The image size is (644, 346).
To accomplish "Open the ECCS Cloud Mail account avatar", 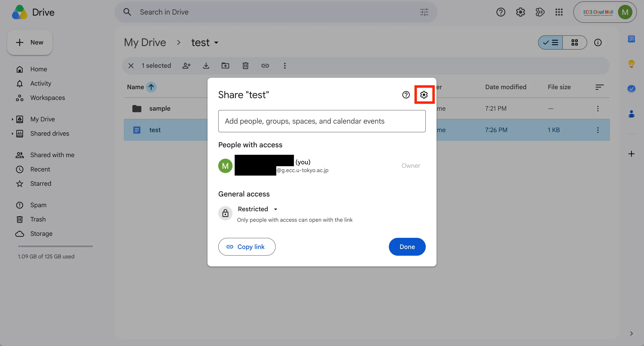I will [x=625, y=12].
